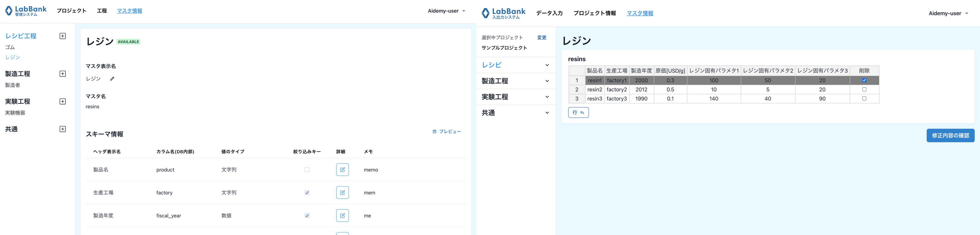Open the detail edit icon for the product row
This screenshot has width=980, height=235.
tap(342, 170)
